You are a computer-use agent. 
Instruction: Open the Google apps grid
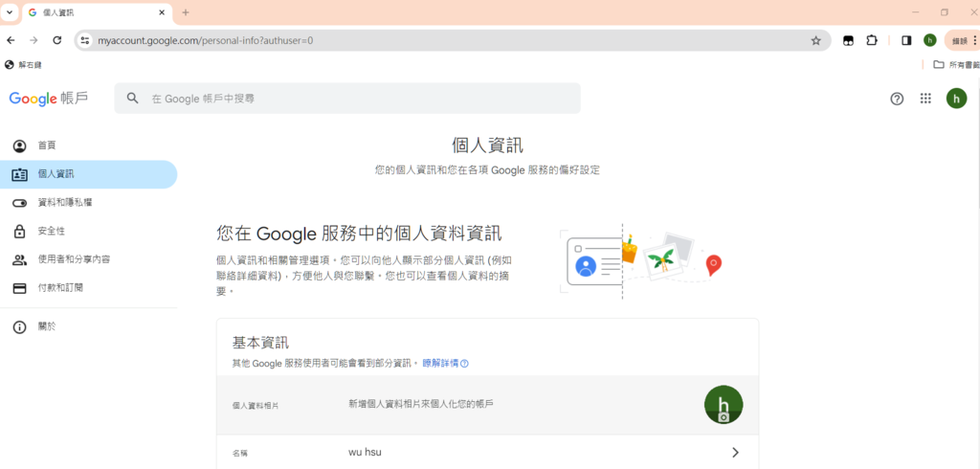[x=925, y=99]
